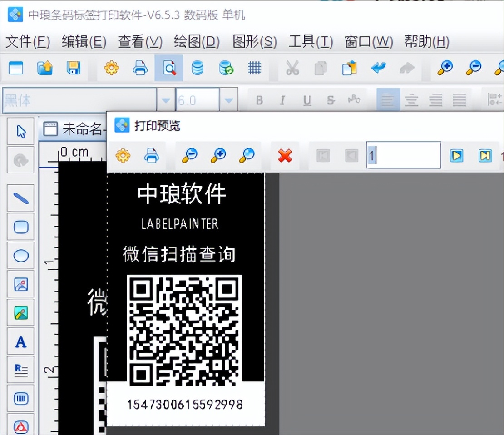The width and height of the screenshot is (504, 435).
Task: Open the 图形(S) menu
Action: tap(255, 42)
